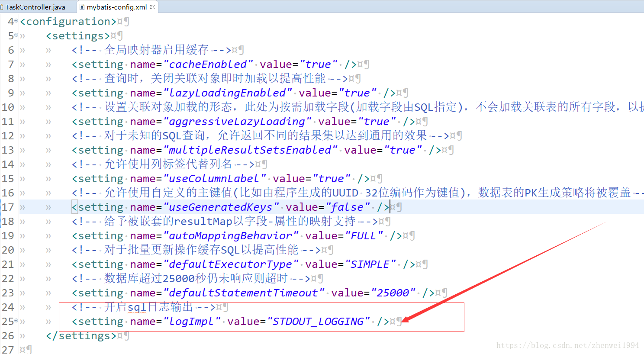Viewport: 644px width, 354px height.
Task: Toggle the fold marker on line 25
Action: (x=16, y=321)
